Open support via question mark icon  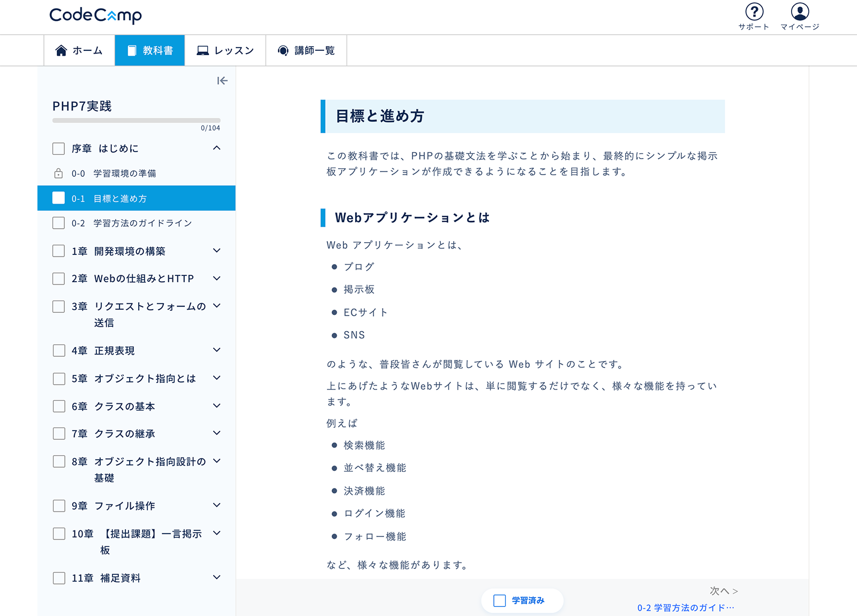[x=754, y=11]
